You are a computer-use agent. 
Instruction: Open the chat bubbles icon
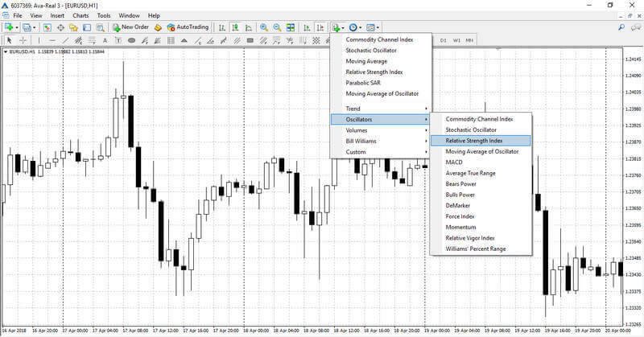[x=636, y=27]
